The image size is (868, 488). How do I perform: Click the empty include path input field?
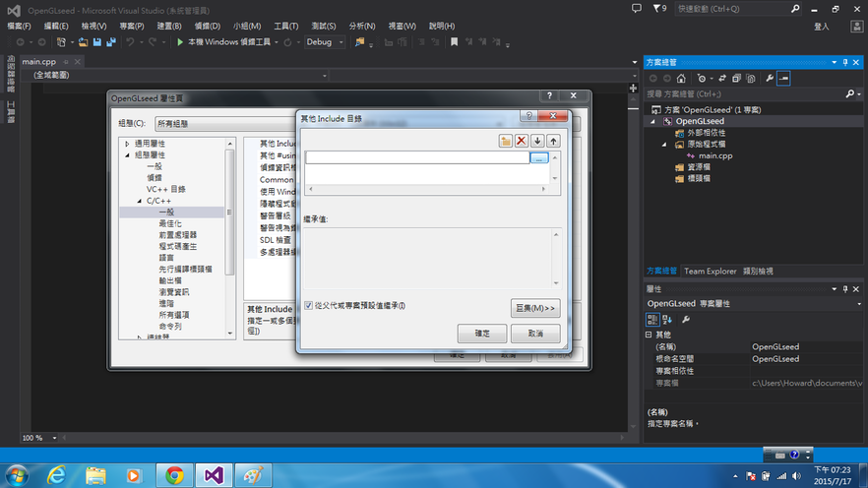tap(417, 157)
